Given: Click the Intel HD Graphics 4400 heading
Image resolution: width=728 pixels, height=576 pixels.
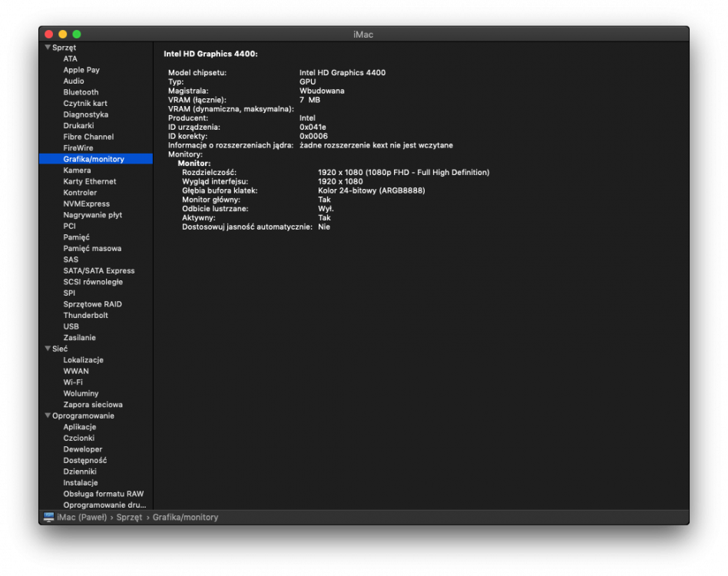Looking at the screenshot, I should pos(210,54).
